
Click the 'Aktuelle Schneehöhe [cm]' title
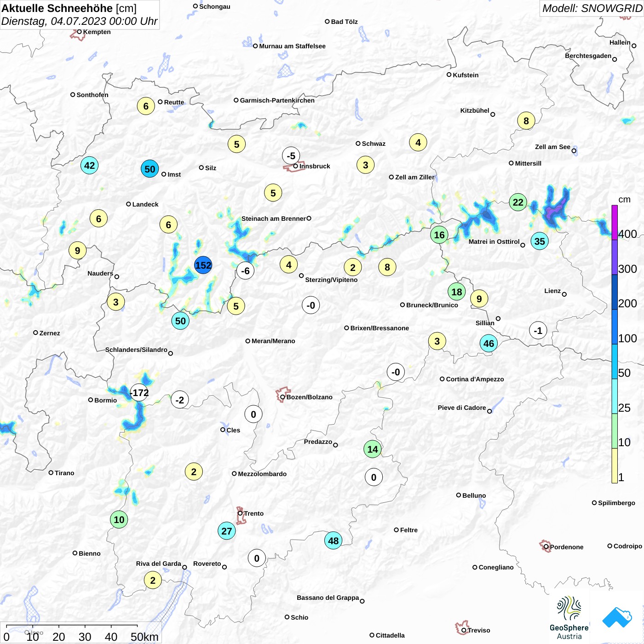point(69,8)
